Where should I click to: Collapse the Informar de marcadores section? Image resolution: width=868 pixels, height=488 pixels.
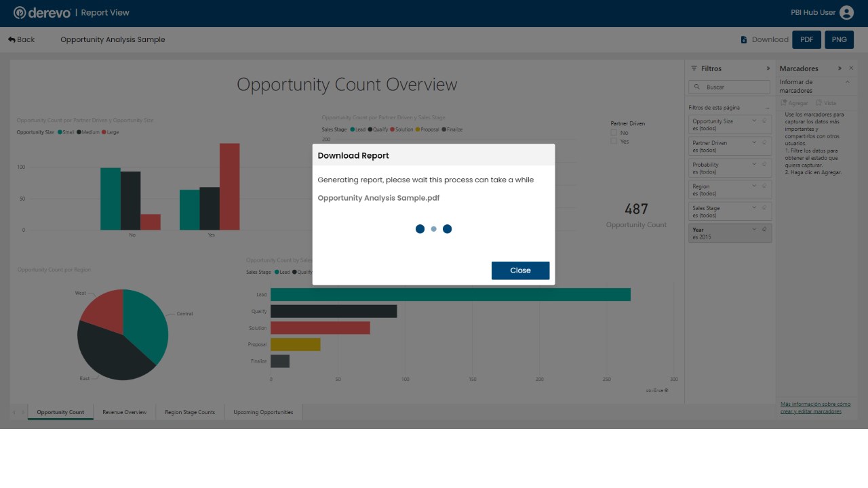click(847, 82)
